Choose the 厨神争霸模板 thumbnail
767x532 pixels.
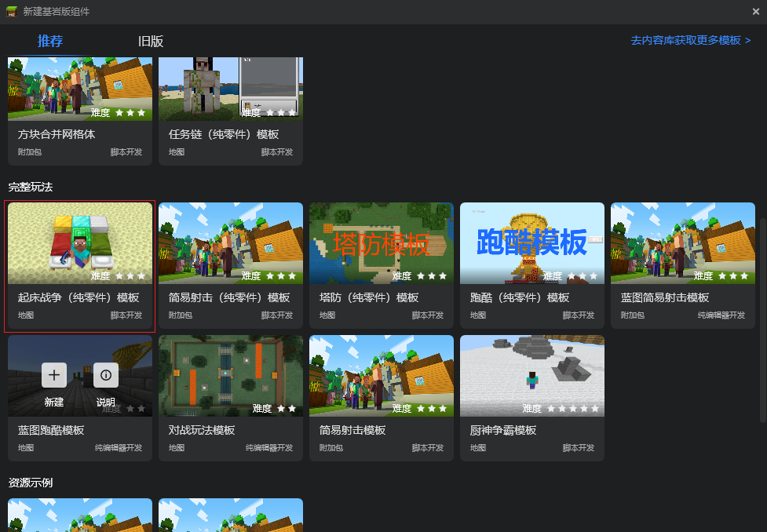point(532,376)
